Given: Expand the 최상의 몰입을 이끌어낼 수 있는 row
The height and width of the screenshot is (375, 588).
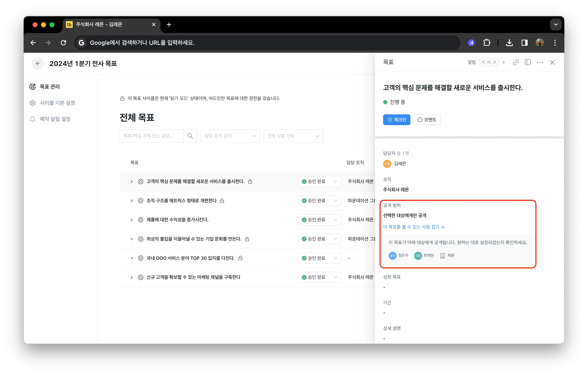Looking at the screenshot, I should click(x=132, y=239).
